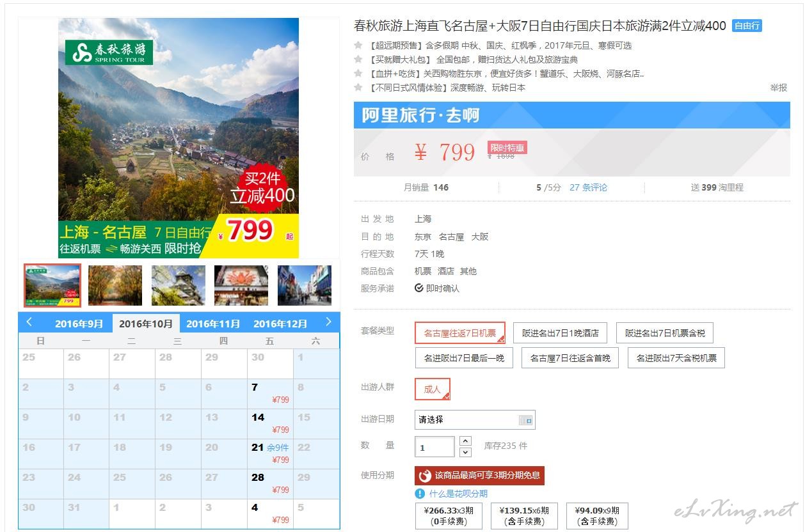
Task: Pick October 7 priced ¥799 on calendar
Action: click(270, 393)
